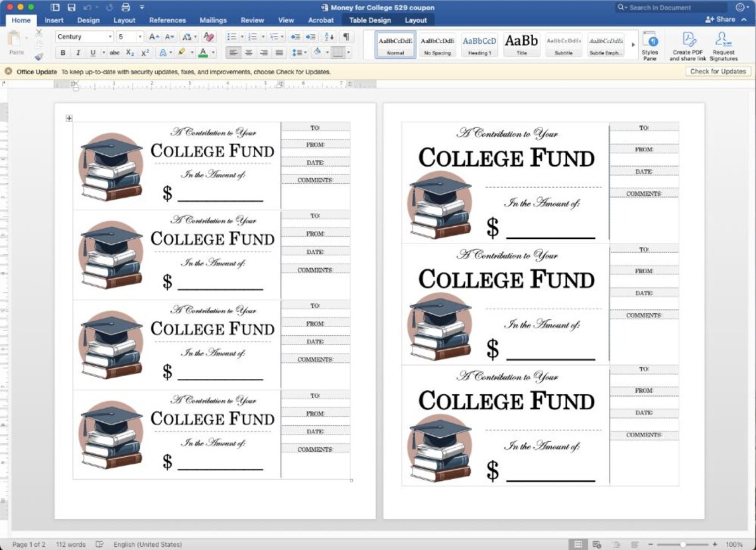
Task: Click the Subscript X2 icon
Action: pos(130,52)
